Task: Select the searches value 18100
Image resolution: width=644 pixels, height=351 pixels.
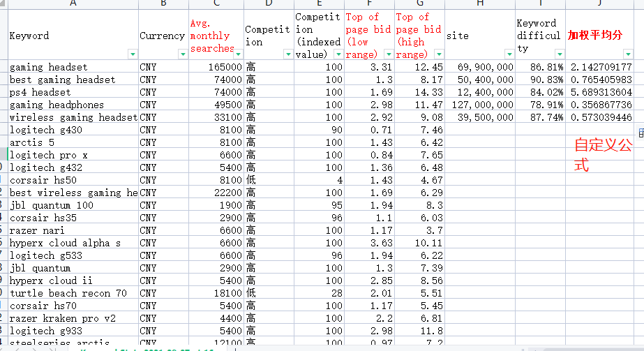Action: pos(216,293)
